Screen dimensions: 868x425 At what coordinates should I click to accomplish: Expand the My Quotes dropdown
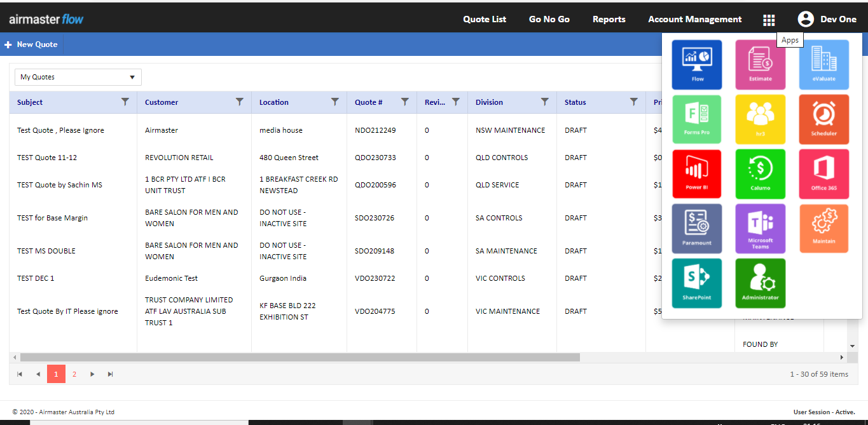point(78,77)
